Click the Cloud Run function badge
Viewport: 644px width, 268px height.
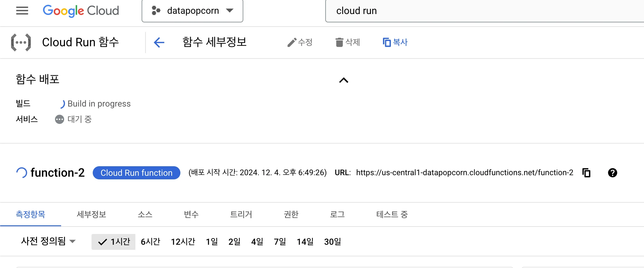click(137, 173)
